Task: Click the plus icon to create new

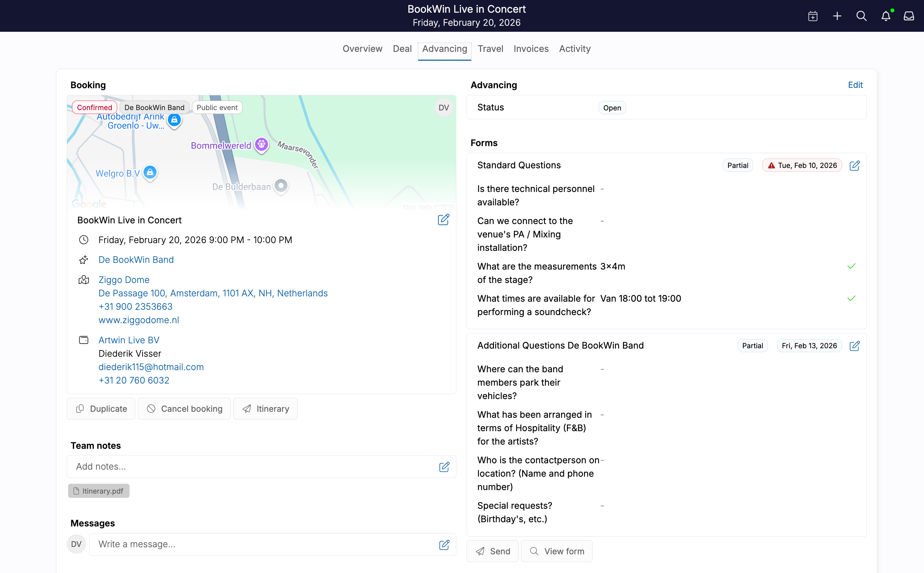Action: (837, 16)
